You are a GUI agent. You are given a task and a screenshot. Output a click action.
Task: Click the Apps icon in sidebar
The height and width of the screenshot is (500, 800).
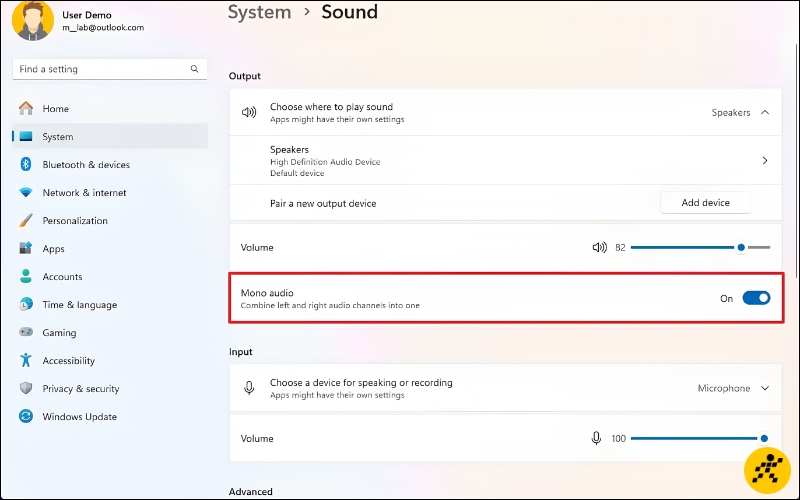click(x=26, y=248)
